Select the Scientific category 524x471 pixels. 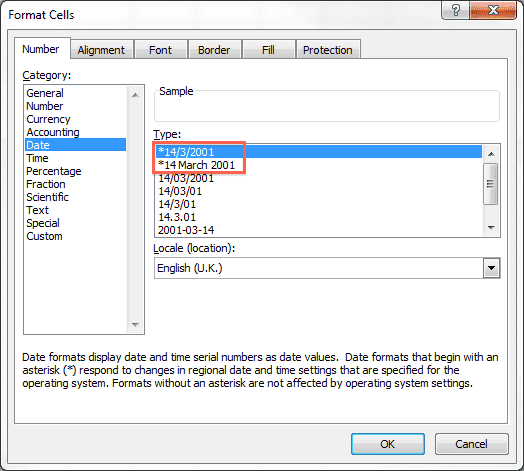(x=76, y=197)
